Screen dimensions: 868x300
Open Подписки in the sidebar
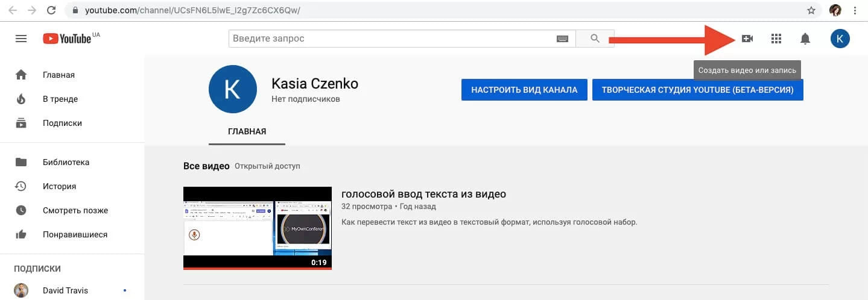(72, 123)
